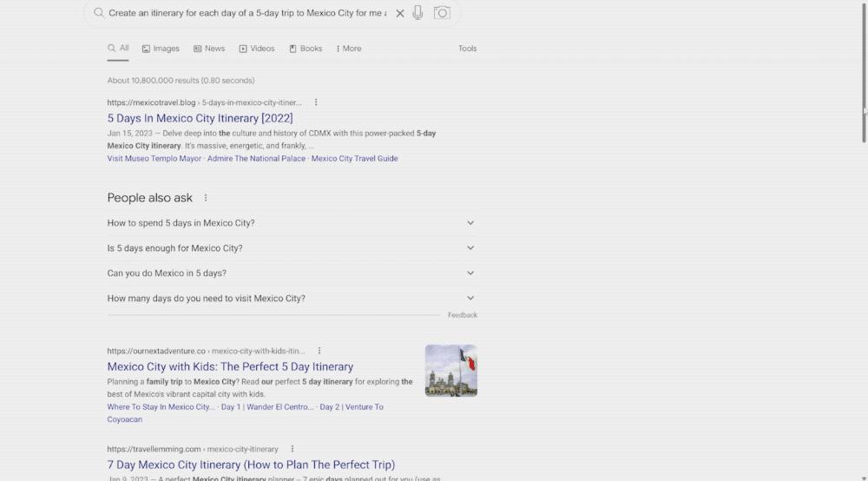Click the magnifying glass search icon

point(99,13)
